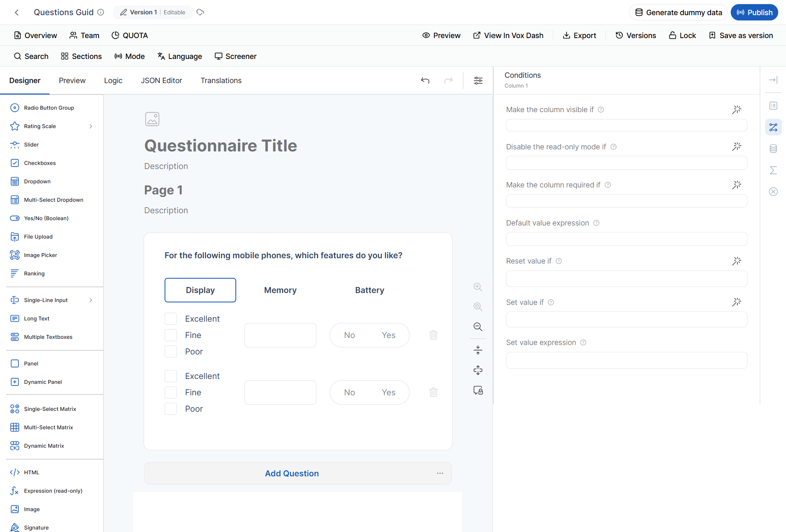Click the zoom out magnifier icon
Image resolution: width=786 pixels, height=532 pixels.
(x=478, y=327)
